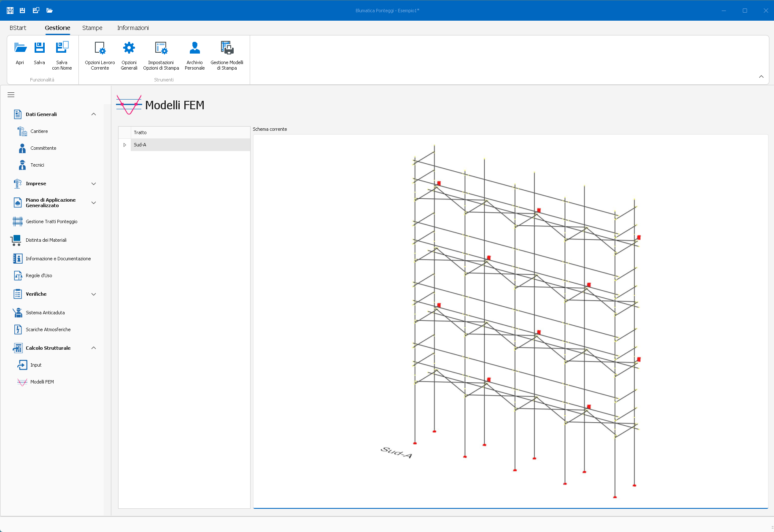Open Archivio Personale
This screenshot has width=774, height=532.
194,48
